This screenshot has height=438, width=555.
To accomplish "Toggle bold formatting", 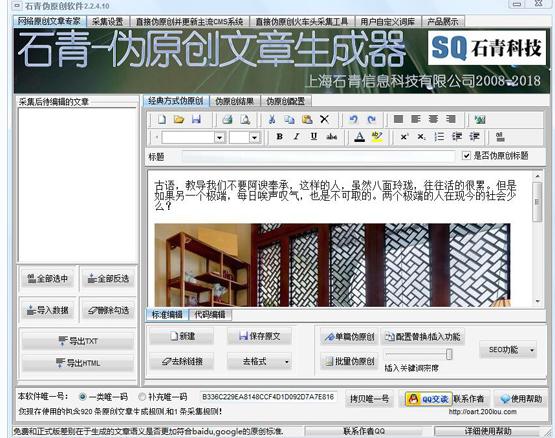I will point(279,136).
